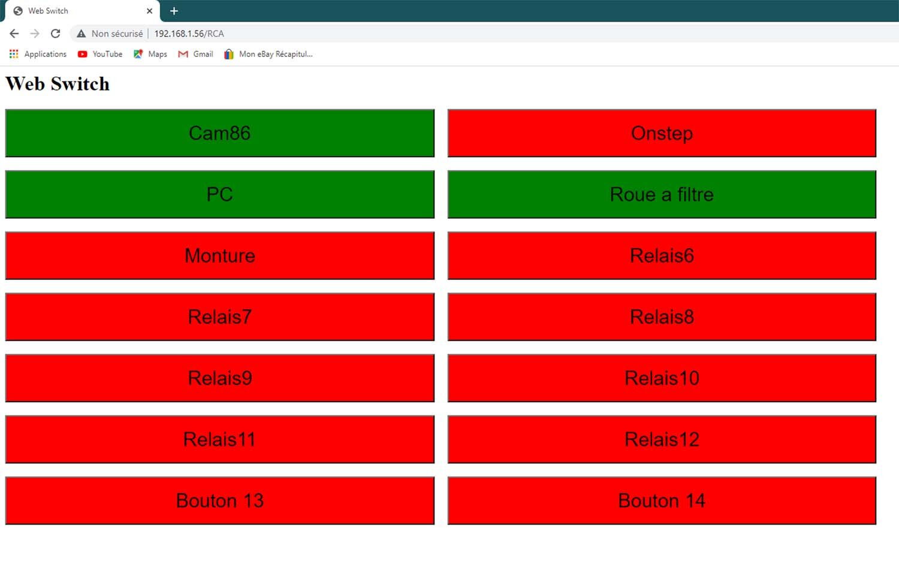Activate the Relais9 button
This screenshot has width=899, height=588.
pos(220,378)
